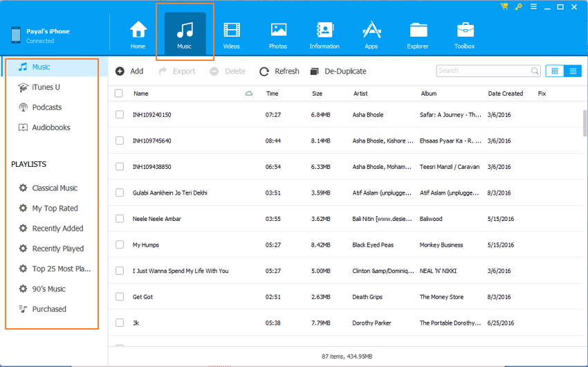588x367 pixels.
Task: Check the box for Neele Neele Ambar
Action: (x=120, y=218)
